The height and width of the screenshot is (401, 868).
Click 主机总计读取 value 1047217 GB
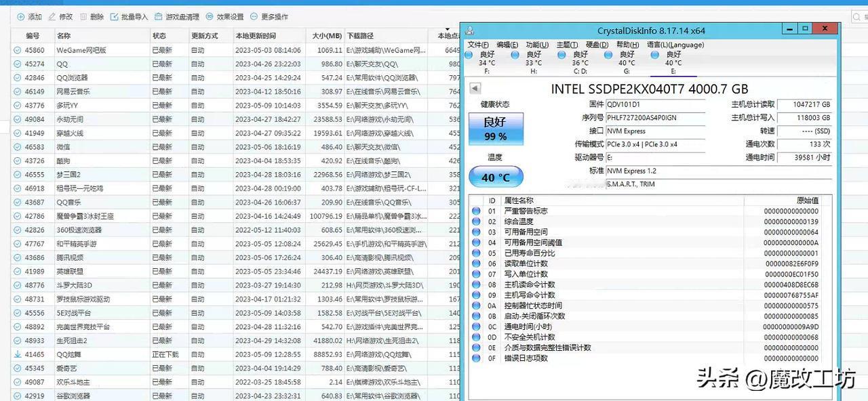coord(804,104)
